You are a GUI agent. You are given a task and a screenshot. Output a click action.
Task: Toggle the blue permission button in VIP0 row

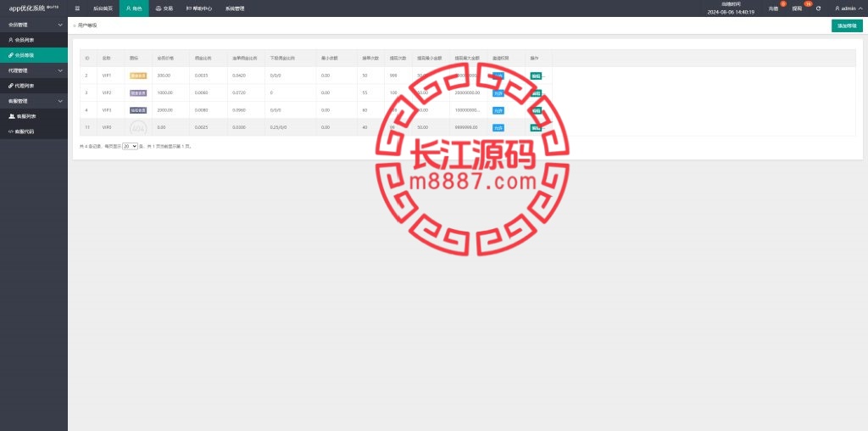pyautogui.click(x=498, y=128)
